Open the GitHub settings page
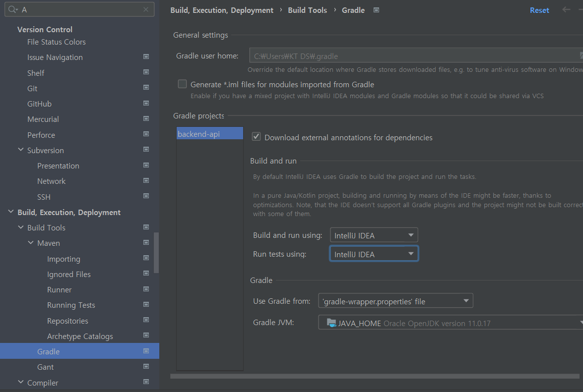Screen dimensions: 583x392 pyautogui.click(x=39, y=104)
